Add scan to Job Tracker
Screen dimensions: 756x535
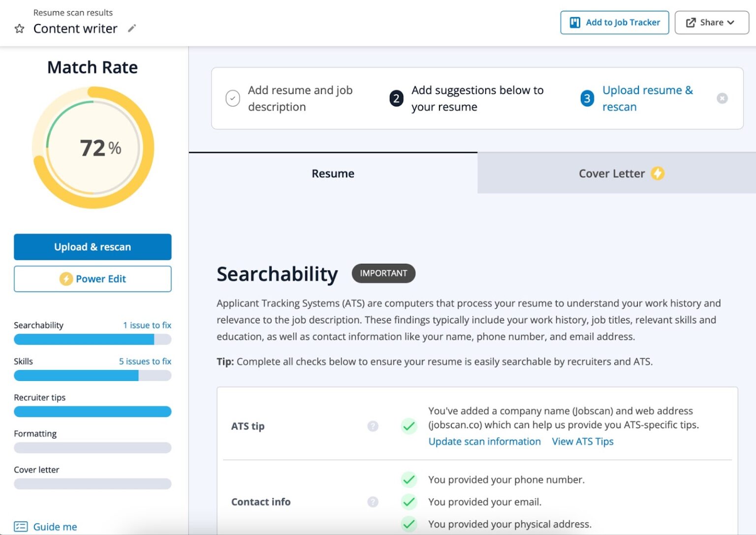tap(614, 23)
